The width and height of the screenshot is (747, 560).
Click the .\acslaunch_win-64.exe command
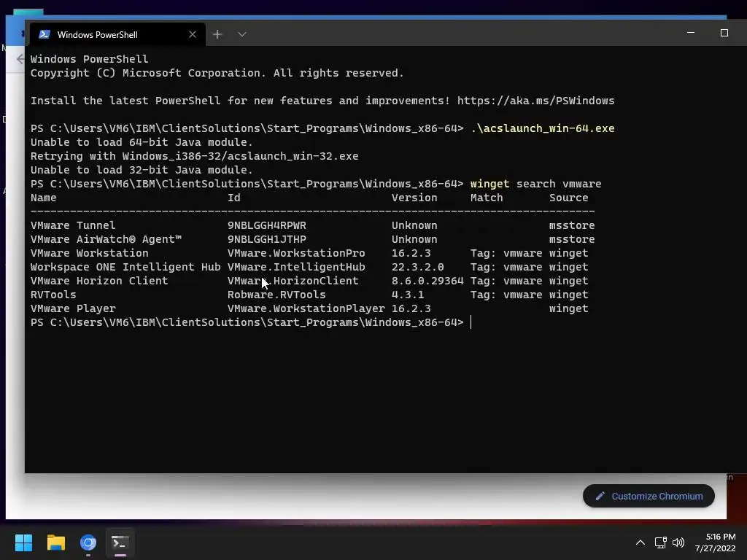(543, 128)
